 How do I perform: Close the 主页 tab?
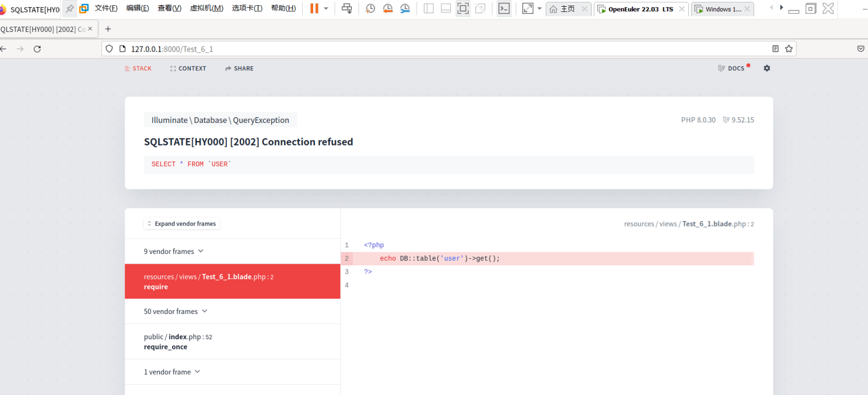[x=584, y=9]
